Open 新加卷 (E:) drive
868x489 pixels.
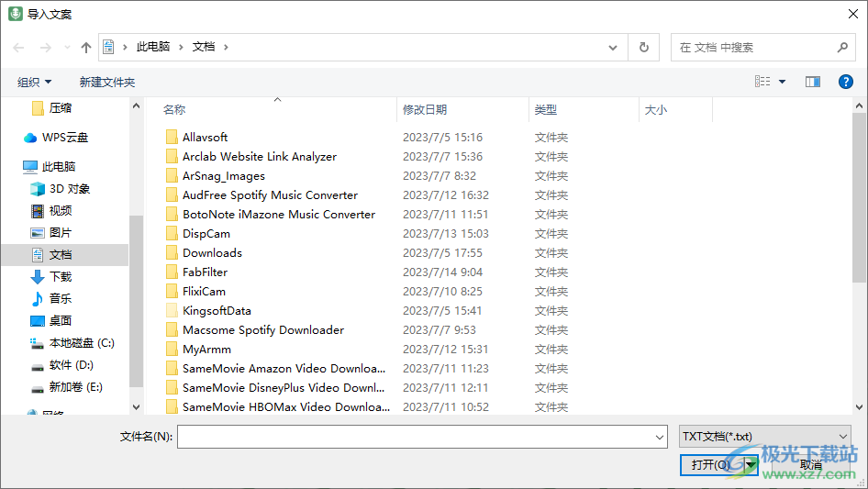point(67,387)
